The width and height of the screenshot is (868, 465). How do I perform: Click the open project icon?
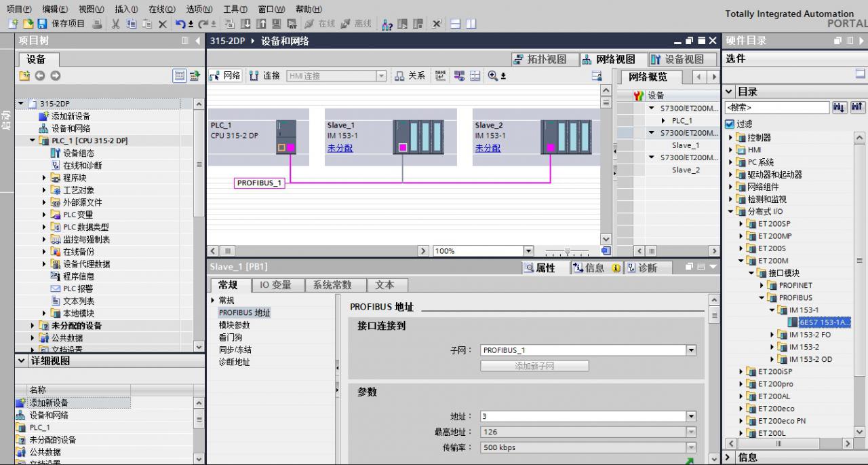click(x=28, y=24)
